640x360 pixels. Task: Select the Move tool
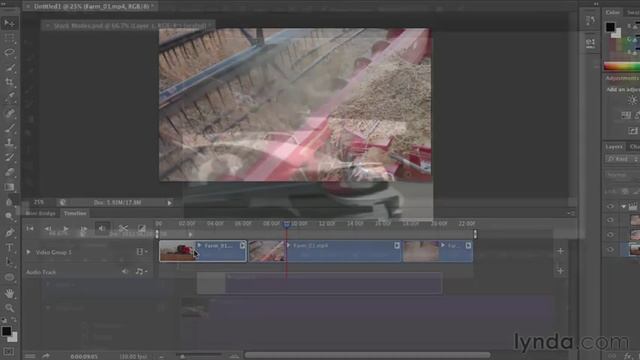click(x=9, y=23)
